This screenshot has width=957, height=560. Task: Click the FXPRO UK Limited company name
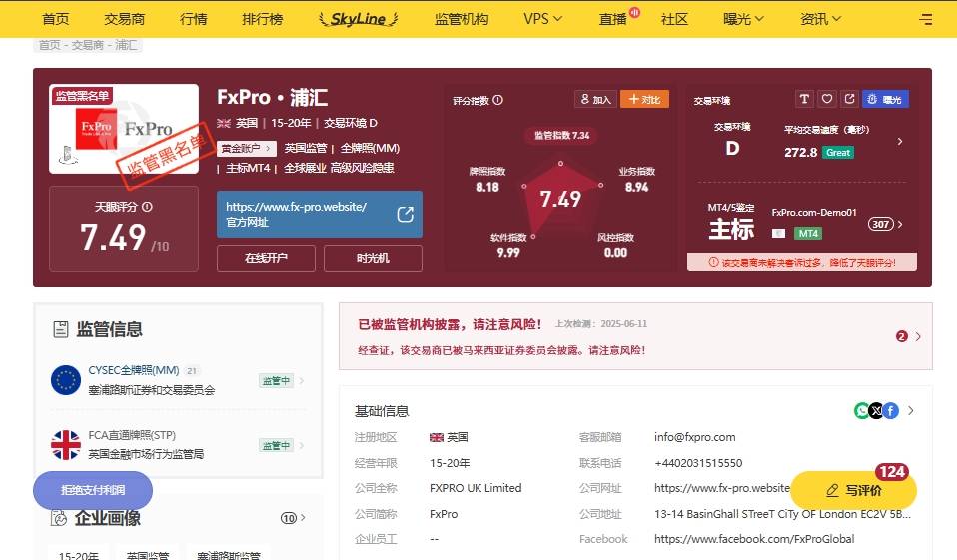(x=476, y=488)
